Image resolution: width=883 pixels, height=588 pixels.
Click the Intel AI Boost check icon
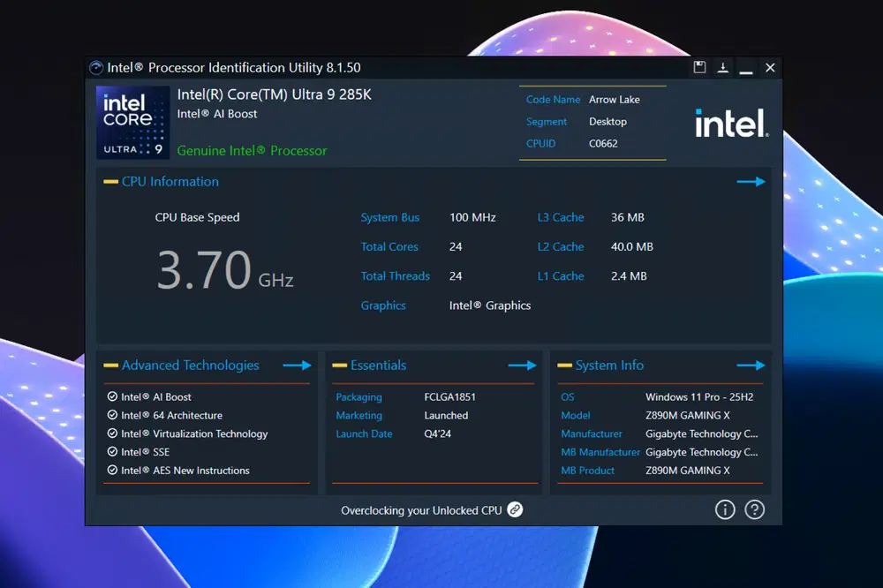pos(112,396)
